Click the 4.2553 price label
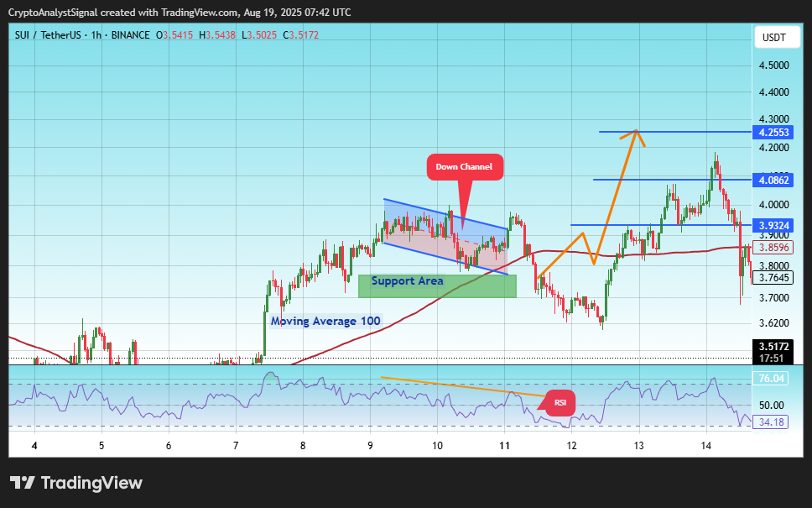812x508 pixels. 773,132
